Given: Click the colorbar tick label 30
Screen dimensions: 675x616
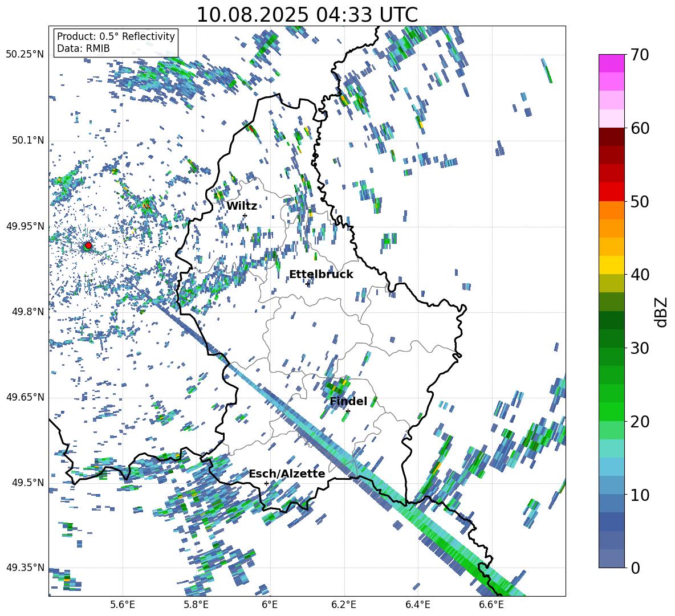Looking at the screenshot, I should (640, 348).
